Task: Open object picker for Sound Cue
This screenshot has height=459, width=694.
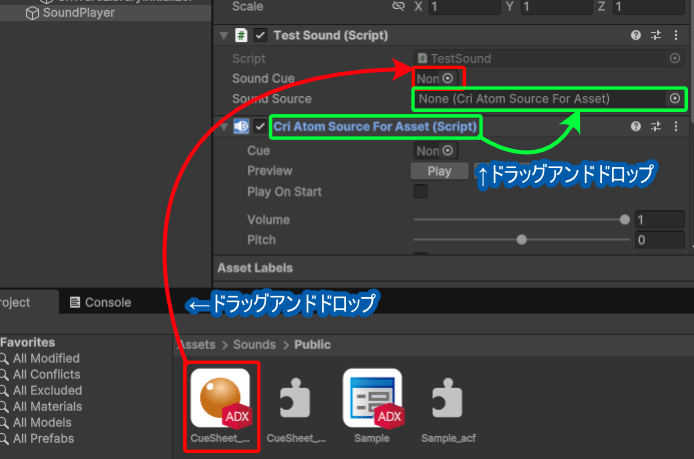Action: (x=448, y=78)
